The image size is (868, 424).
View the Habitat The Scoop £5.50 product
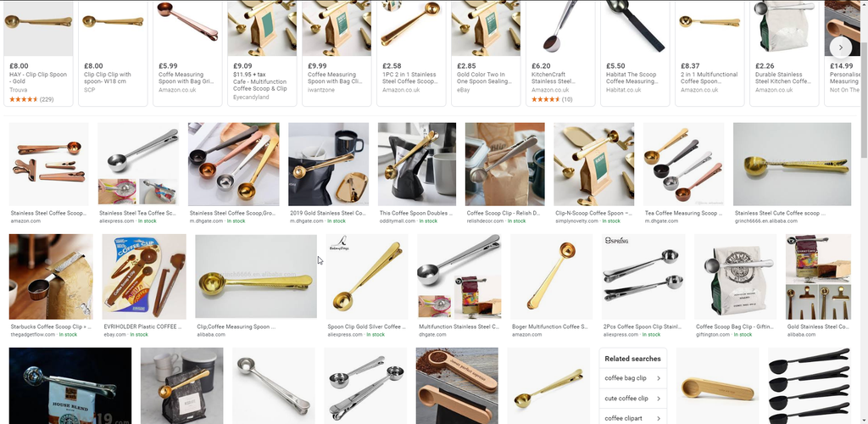click(635, 53)
